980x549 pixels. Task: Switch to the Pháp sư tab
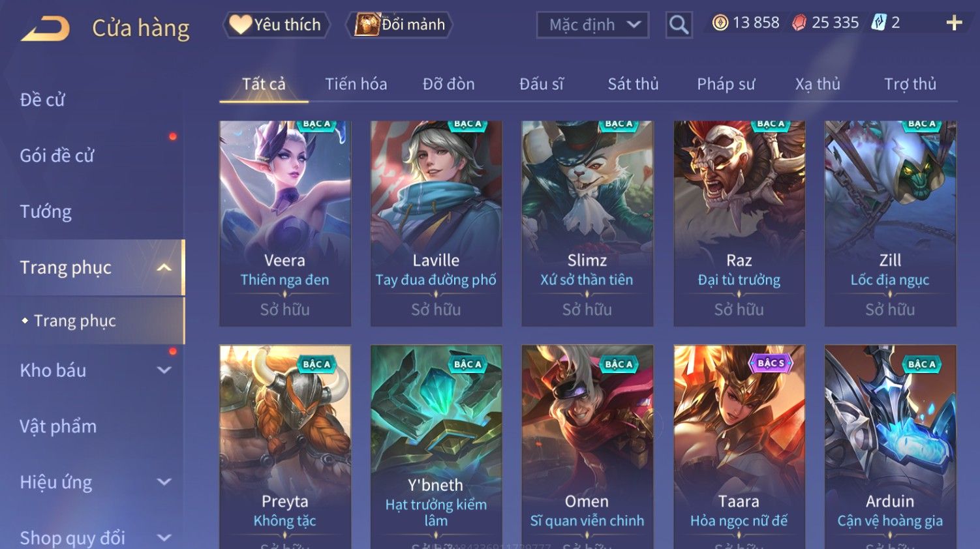(x=726, y=84)
